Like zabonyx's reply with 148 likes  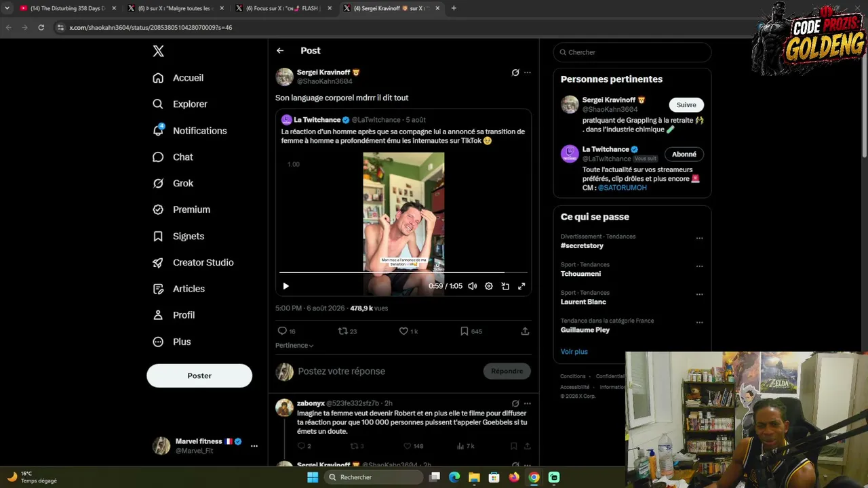[407, 446]
